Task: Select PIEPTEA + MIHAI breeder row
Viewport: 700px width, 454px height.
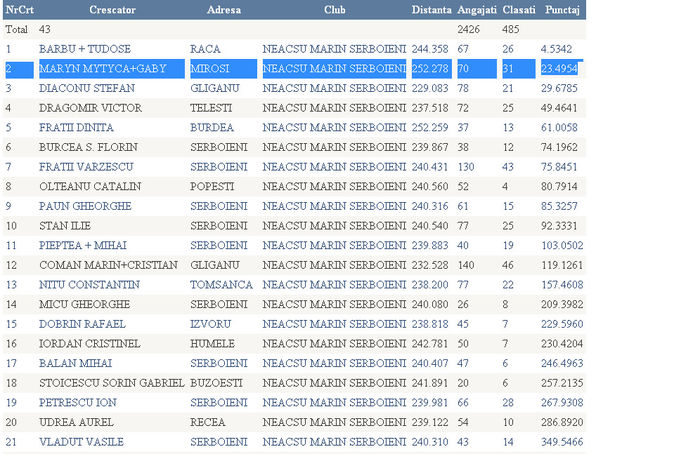Action: click(x=85, y=245)
